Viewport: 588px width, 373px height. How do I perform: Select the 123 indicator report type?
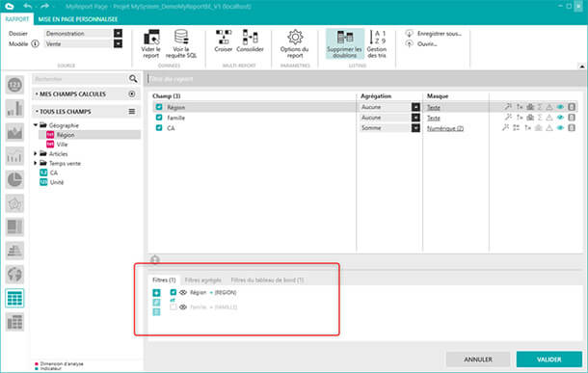click(14, 85)
